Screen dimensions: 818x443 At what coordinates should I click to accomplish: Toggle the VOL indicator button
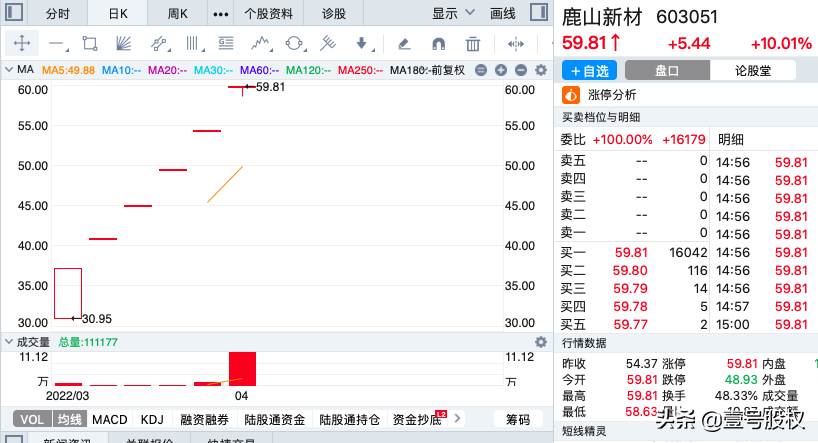(x=32, y=420)
